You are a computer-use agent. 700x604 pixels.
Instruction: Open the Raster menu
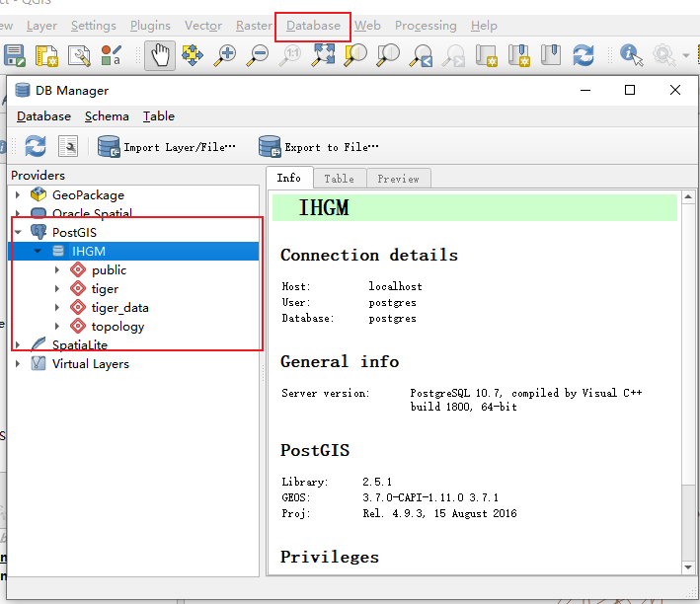coord(254,26)
